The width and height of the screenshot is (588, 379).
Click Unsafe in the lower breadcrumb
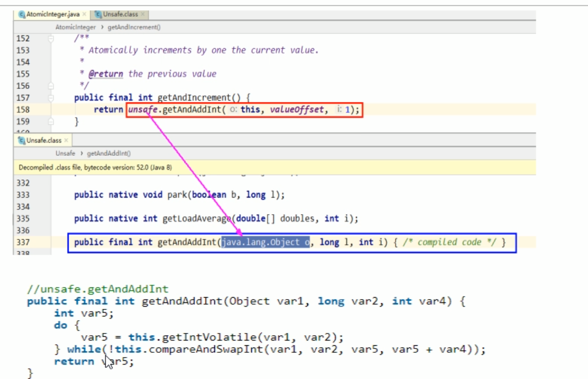click(65, 153)
